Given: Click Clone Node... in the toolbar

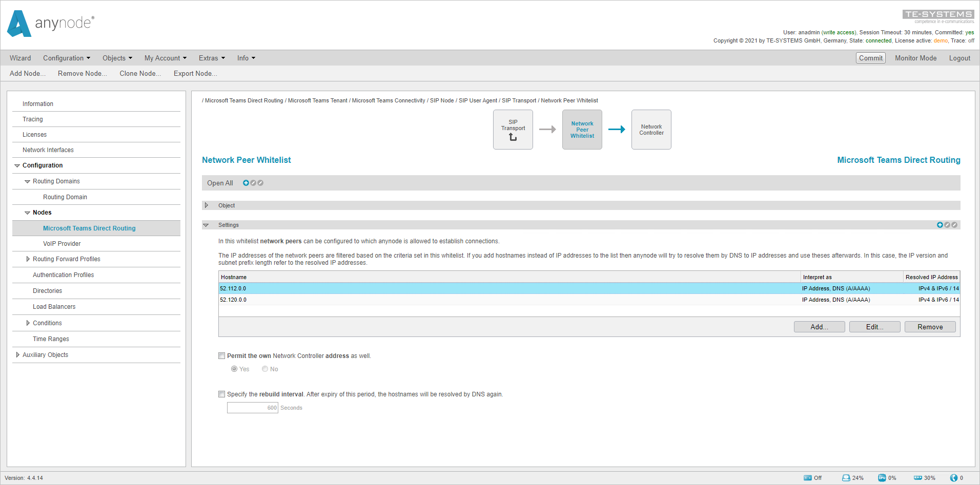Looking at the screenshot, I should coord(140,74).
